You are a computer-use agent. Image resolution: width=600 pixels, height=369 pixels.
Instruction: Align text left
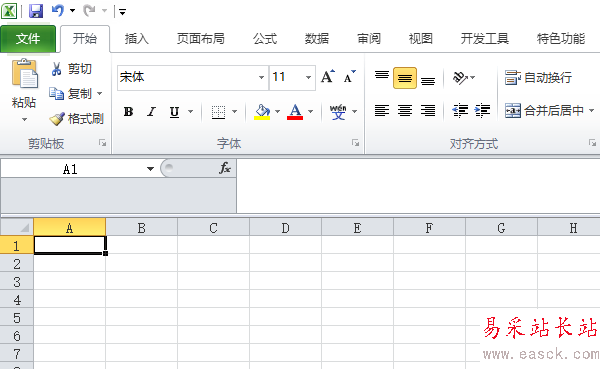click(x=382, y=111)
